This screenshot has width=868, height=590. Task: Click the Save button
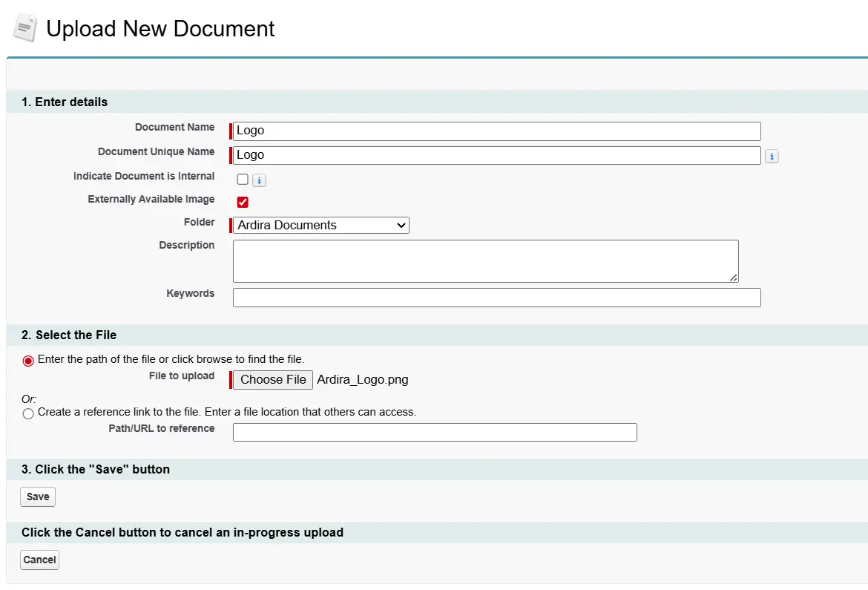point(37,496)
